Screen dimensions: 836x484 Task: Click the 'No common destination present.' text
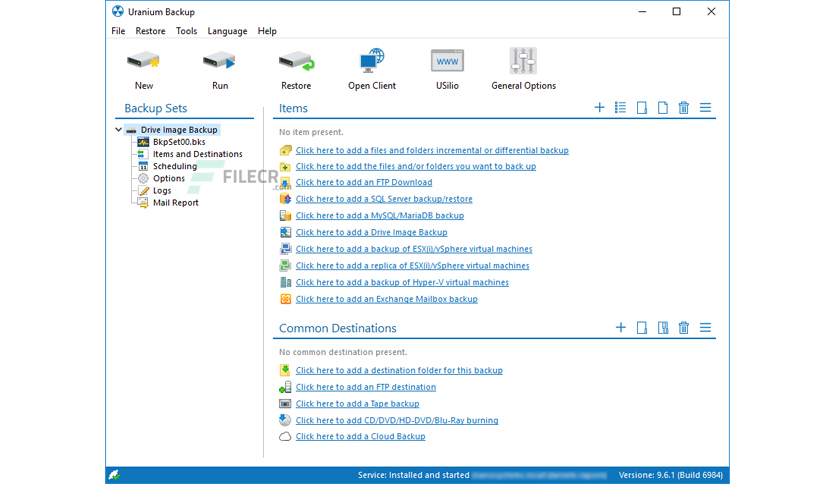tap(343, 352)
